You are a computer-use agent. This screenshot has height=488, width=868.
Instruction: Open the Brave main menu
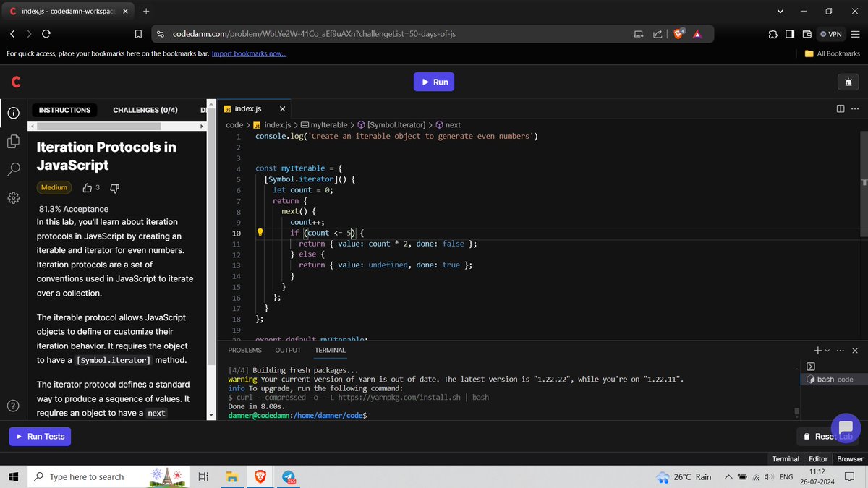855,34
